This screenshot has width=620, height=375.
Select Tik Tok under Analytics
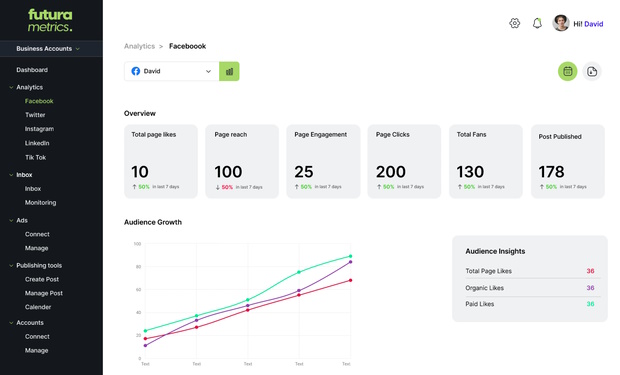(x=36, y=157)
